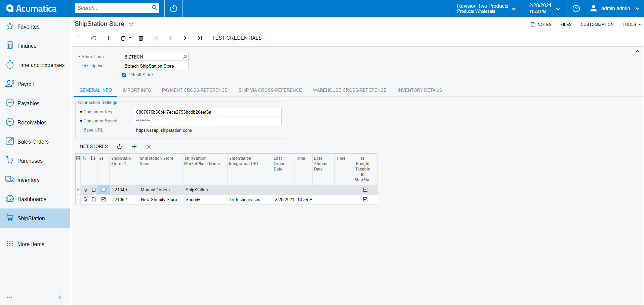Switch to Import Info tab
Screen dimensions: 644x305
137,90
